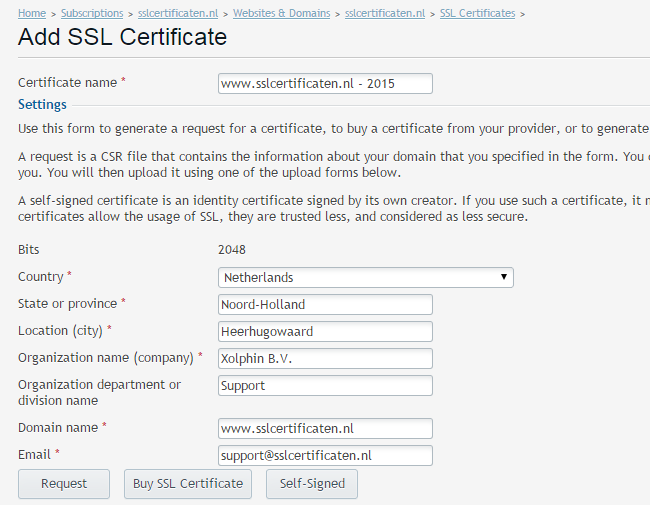The height and width of the screenshot is (505, 650).
Task: Go back to SSL Certificates breadcrumb
Action: pyautogui.click(x=478, y=13)
